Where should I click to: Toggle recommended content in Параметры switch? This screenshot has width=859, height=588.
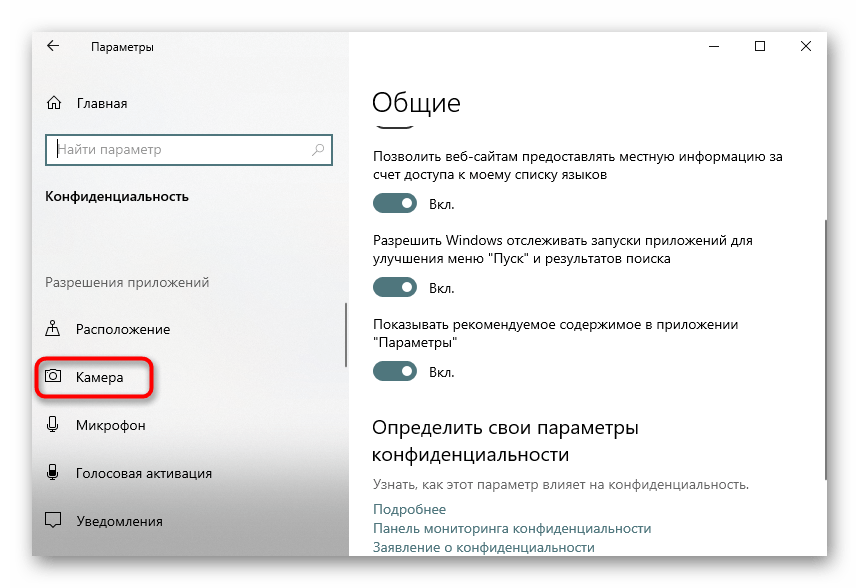click(x=395, y=372)
